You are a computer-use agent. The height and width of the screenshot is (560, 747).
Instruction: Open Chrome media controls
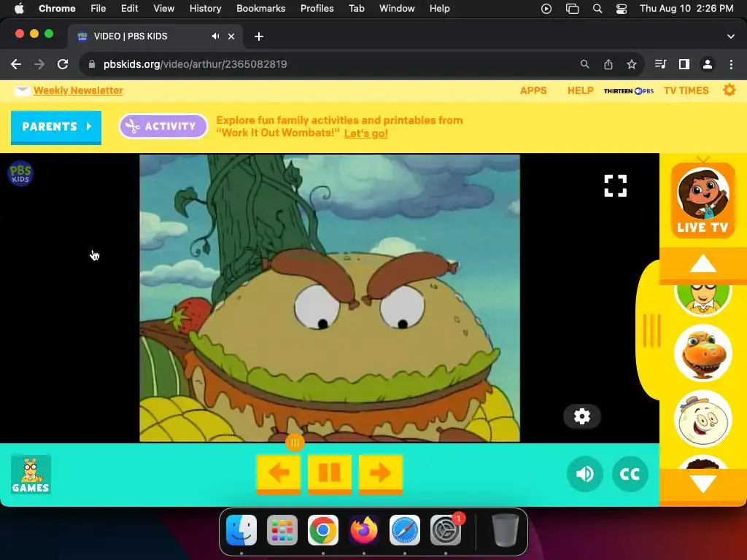[x=660, y=64]
